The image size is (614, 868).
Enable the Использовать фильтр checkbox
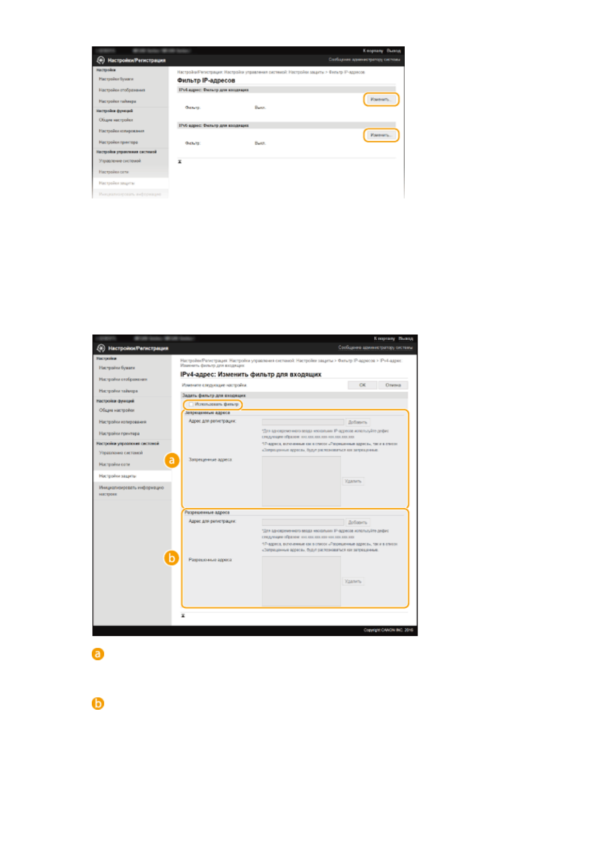191,405
